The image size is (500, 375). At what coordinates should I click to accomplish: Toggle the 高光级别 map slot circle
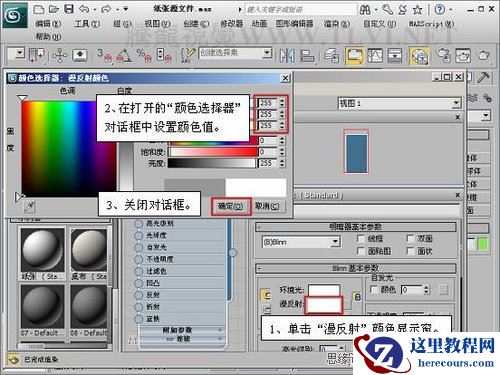(139, 224)
